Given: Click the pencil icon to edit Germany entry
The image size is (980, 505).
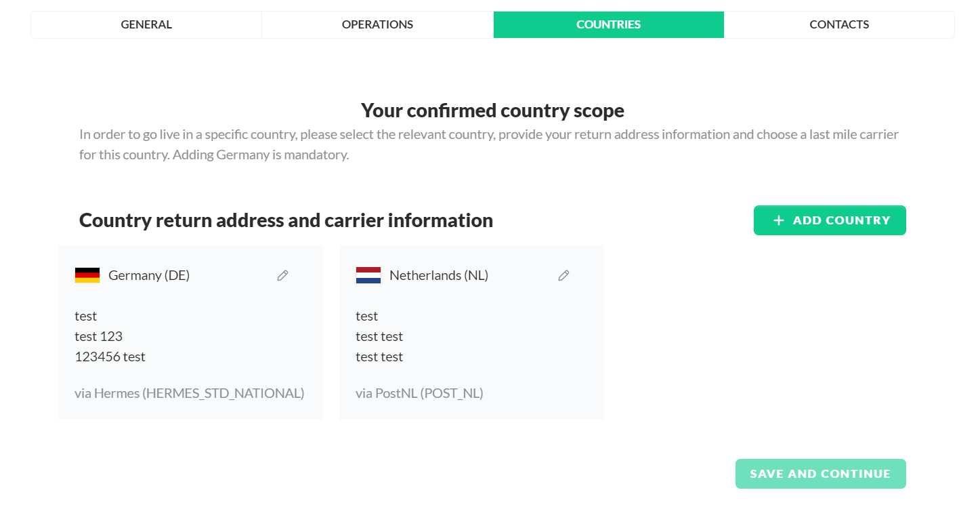Looking at the screenshot, I should [282, 275].
